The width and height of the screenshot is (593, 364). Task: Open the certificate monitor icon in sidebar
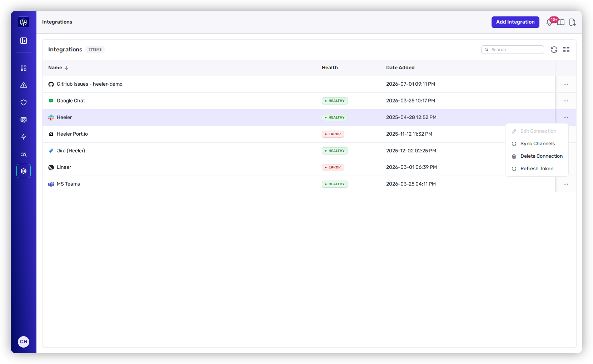[x=24, y=120]
